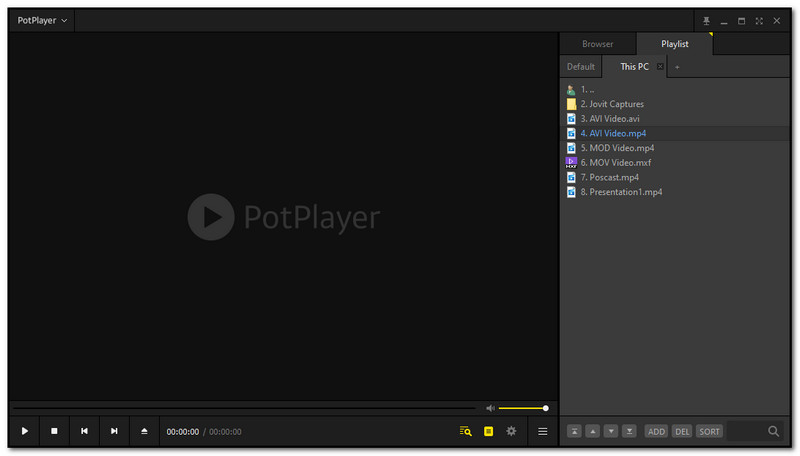Screen dimensions: 800x456
Task: Click the elapsed time display 00:00:00
Action: (183, 432)
